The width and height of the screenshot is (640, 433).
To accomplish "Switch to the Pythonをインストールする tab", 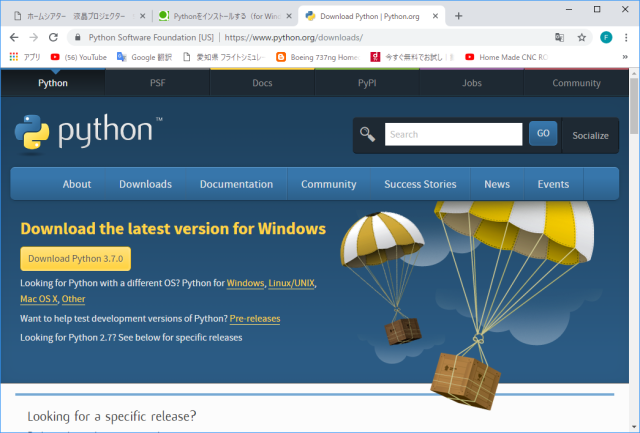I will point(226,16).
